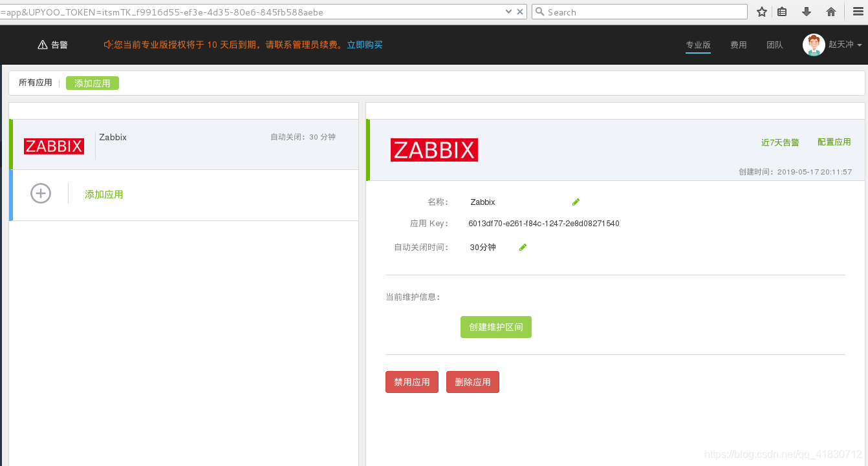Open the 团队 tab
Screen dimensions: 868x466
(x=775, y=45)
